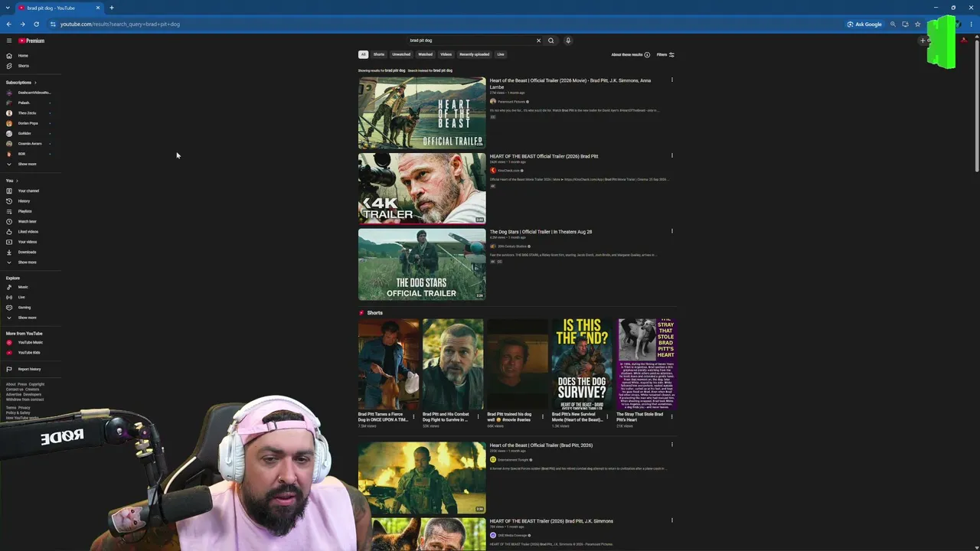The width and height of the screenshot is (980, 551).
Task: Open The Dog Stars Official Trailer title
Action: coord(541,232)
